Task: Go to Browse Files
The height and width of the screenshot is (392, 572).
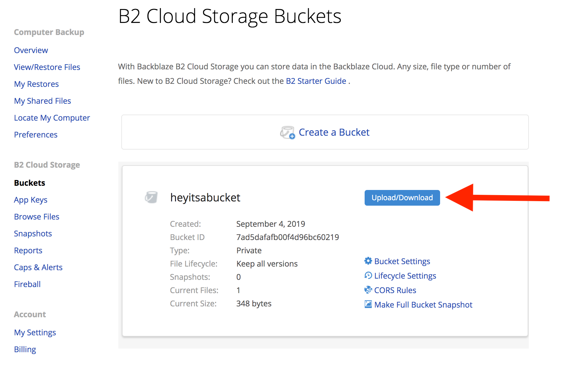Action: click(x=37, y=217)
